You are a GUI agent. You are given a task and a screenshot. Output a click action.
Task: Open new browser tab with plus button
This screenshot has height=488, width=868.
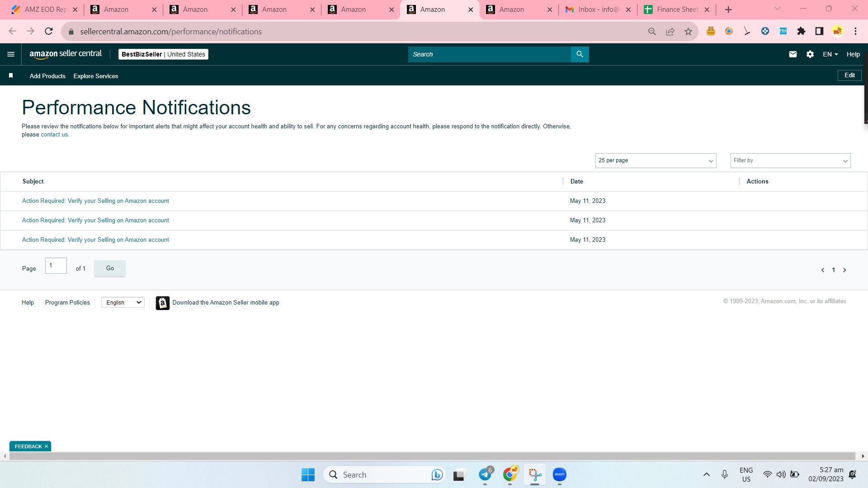tap(728, 9)
